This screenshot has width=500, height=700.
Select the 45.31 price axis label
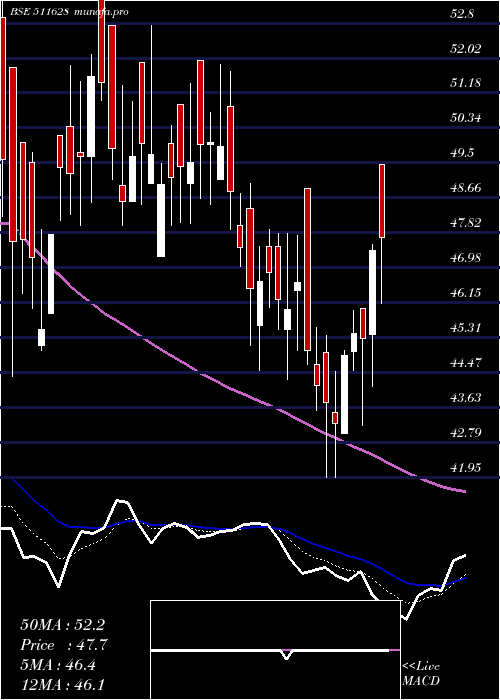click(466, 328)
